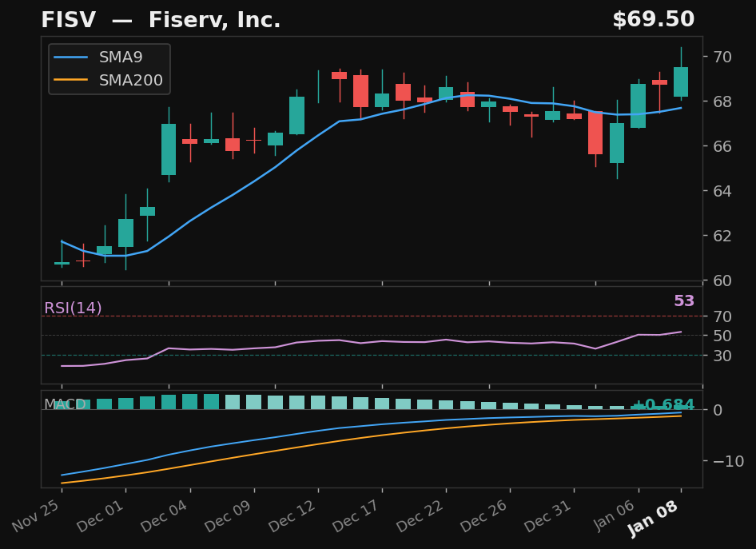Click the MACD axis label −10
Screen dimensions: 756x549
click(728, 461)
